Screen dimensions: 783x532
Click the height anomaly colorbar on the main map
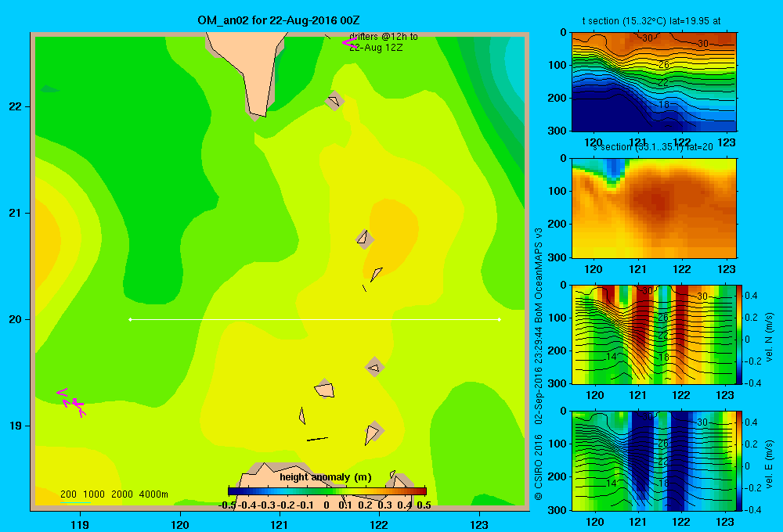click(x=327, y=491)
